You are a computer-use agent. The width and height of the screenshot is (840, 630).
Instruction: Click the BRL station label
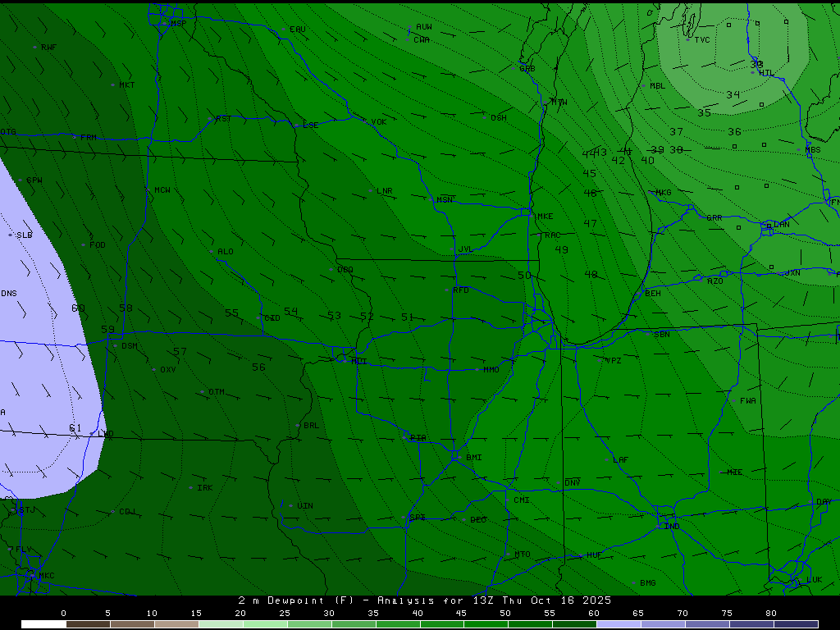click(311, 426)
